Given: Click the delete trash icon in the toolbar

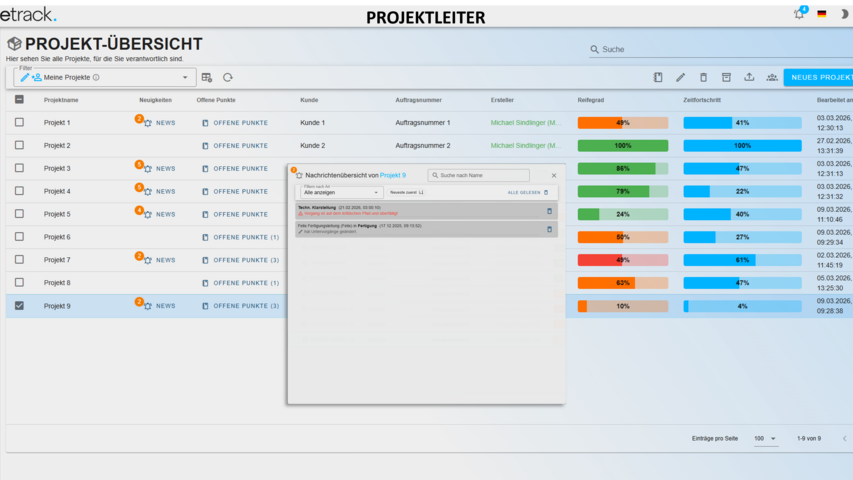Looking at the screenshot, I should 703,77.
